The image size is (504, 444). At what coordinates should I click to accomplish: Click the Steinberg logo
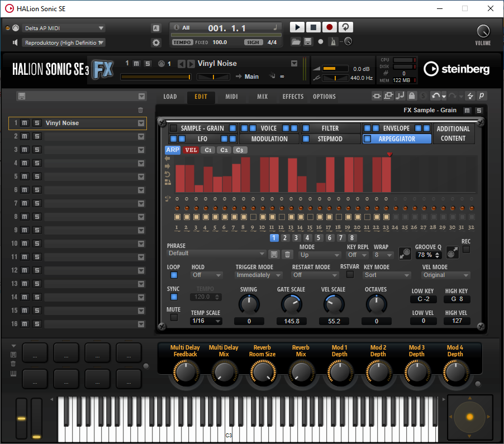pos(457,69)
